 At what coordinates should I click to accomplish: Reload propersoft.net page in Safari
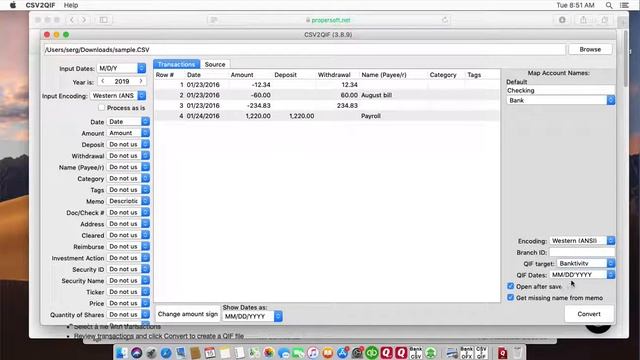coord(445,20)
